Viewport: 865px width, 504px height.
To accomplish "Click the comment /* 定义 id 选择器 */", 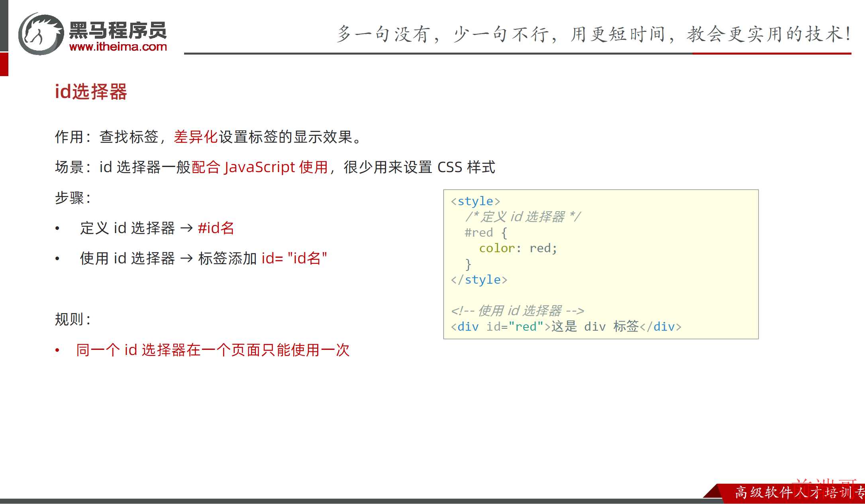I will click(x=523, y=217).
